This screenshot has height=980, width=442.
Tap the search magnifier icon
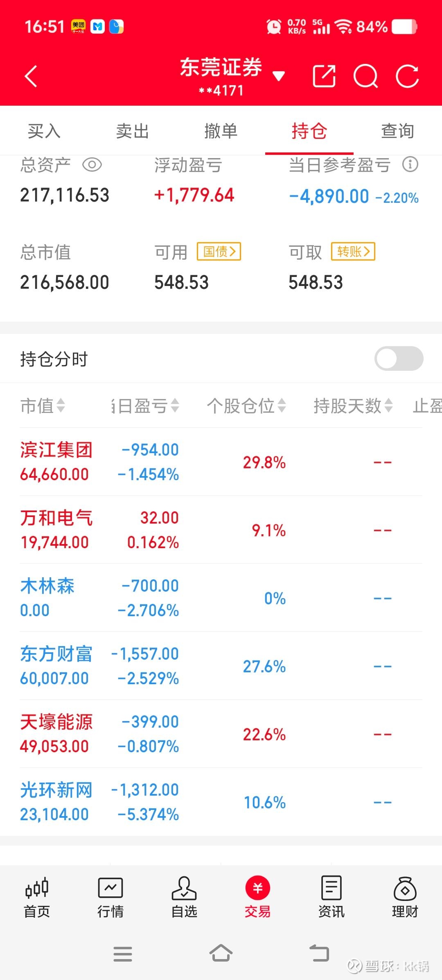[365, 76]
